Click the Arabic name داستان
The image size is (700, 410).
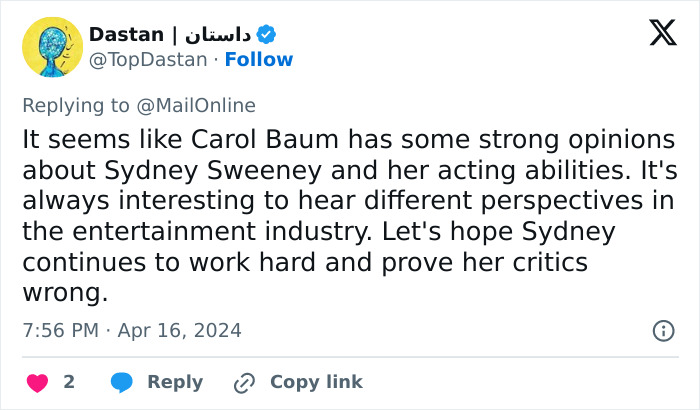(x=217, y=35)
